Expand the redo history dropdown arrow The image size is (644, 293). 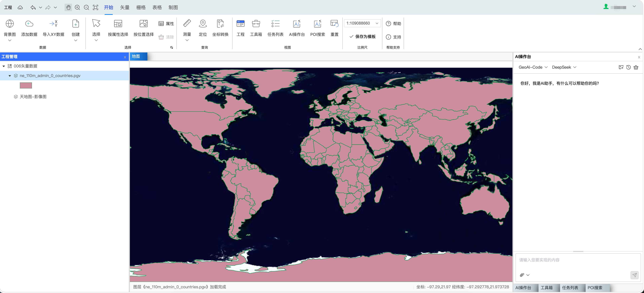(56, 8)
